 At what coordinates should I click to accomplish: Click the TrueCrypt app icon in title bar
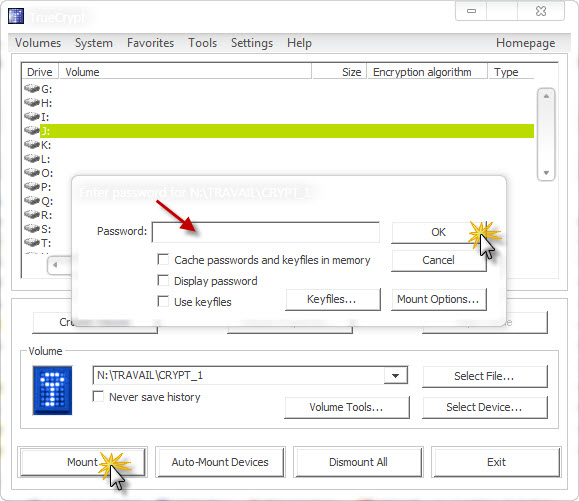(x=16, y=16)
